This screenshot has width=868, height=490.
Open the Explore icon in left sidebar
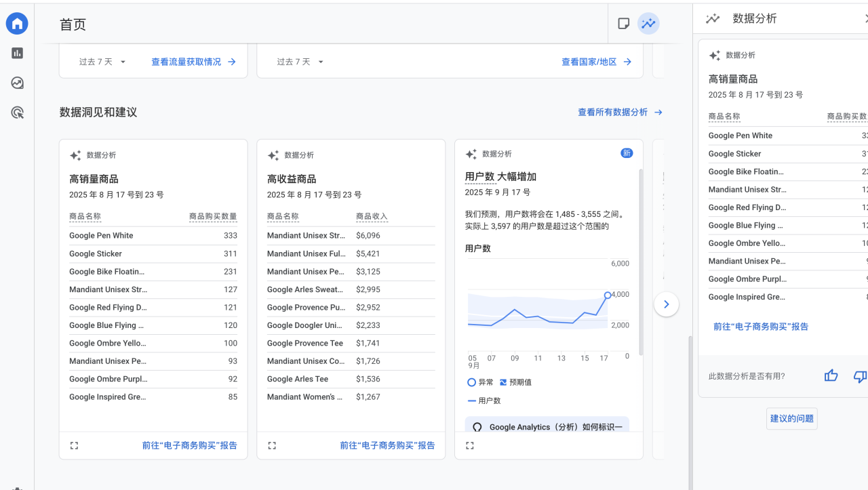pos(17,83)
